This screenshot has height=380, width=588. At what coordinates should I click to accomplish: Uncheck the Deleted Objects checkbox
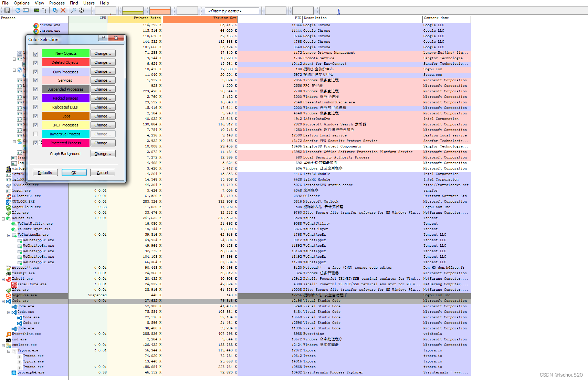click(x=35, y=63)
